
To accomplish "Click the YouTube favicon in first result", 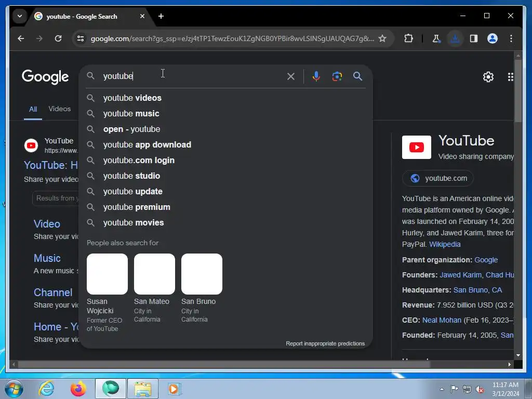I will point(31,145).
